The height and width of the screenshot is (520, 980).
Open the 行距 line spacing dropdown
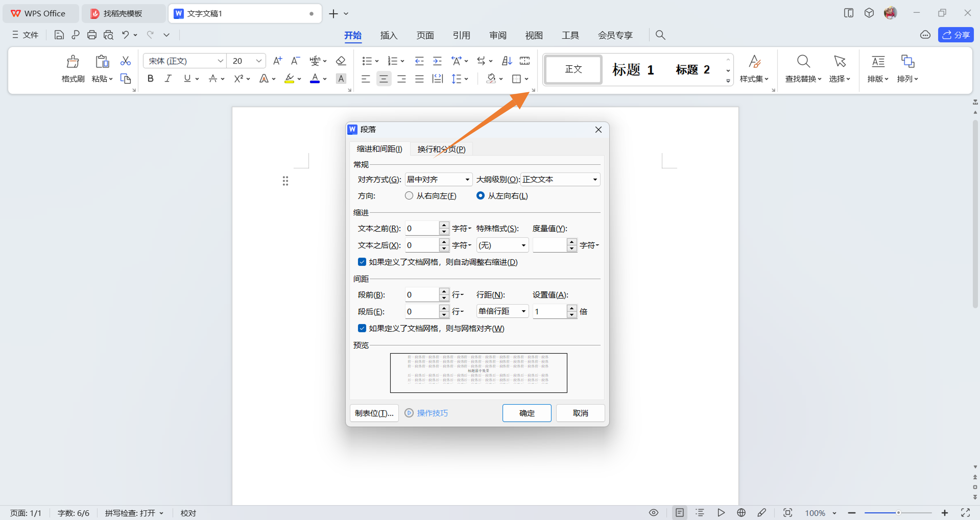(502, 311)
